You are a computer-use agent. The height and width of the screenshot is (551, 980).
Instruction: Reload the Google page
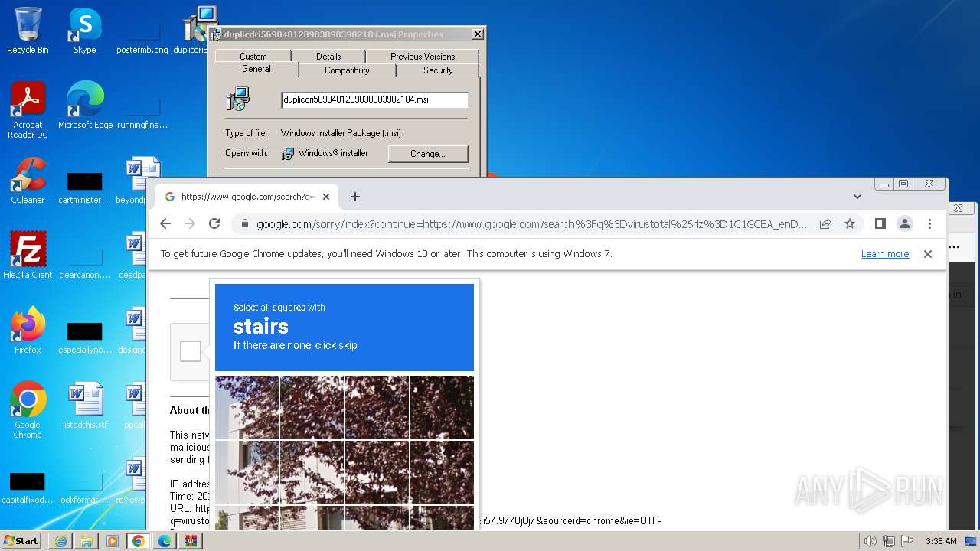coord(214,223)
